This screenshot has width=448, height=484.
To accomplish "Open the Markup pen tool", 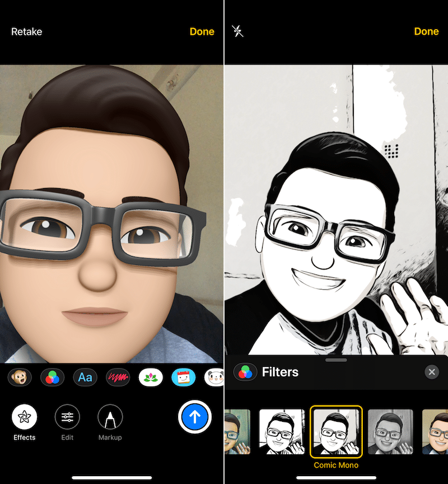I will tap(110, 417).
